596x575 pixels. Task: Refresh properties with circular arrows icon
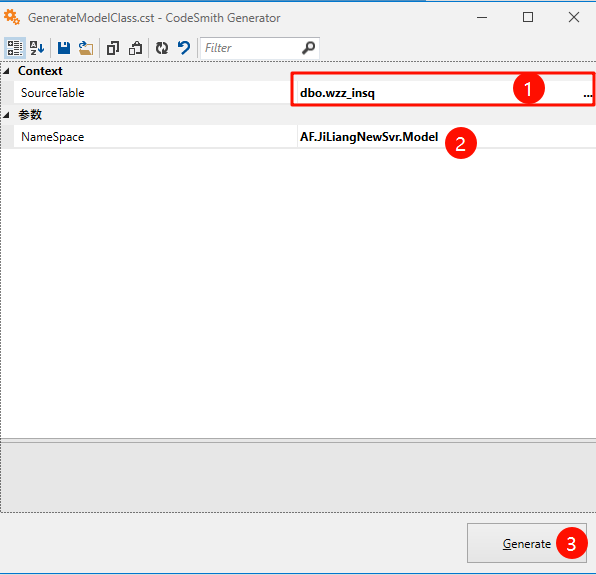tap(162, 48)
